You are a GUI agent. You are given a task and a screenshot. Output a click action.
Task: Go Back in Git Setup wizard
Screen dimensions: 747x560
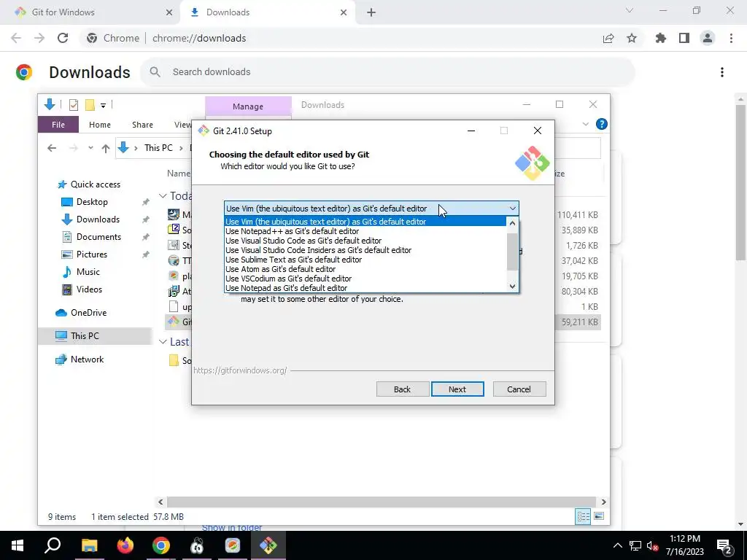coord(403,389)
